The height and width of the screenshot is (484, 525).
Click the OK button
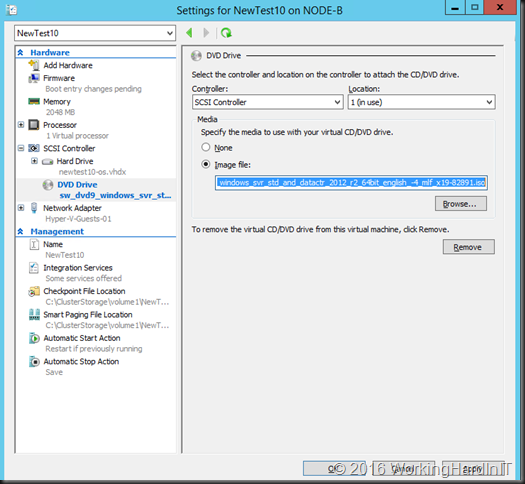(x=334, y=469)
